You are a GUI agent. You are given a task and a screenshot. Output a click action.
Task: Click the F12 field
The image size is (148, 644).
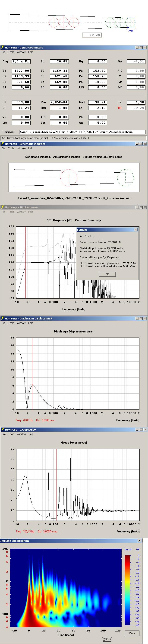tap(136, 71)
